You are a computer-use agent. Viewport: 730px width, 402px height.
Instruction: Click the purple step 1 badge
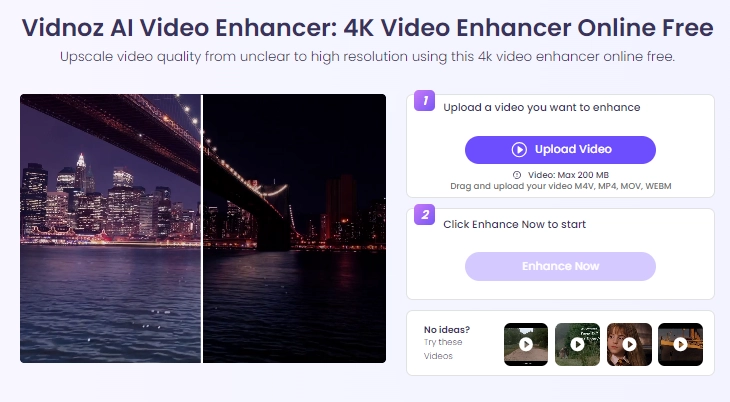pos(425,101)
